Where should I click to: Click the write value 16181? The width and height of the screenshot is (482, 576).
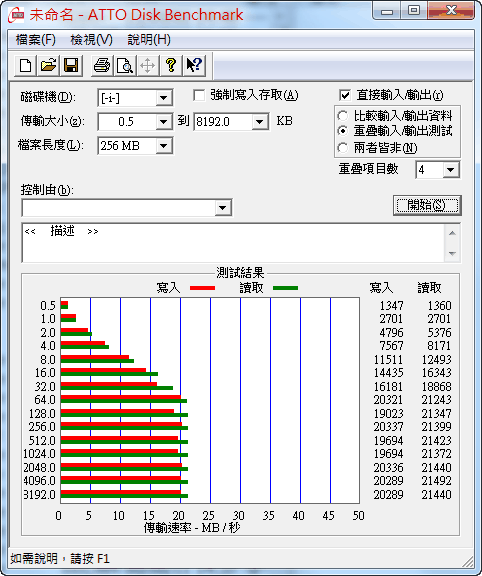(389, 387)
